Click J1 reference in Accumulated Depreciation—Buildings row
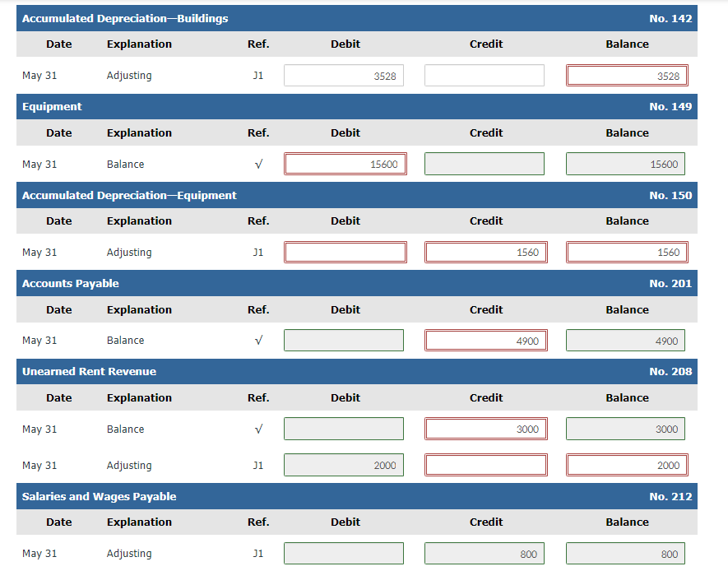The image size is (728, 571). (x=258, y=75)
